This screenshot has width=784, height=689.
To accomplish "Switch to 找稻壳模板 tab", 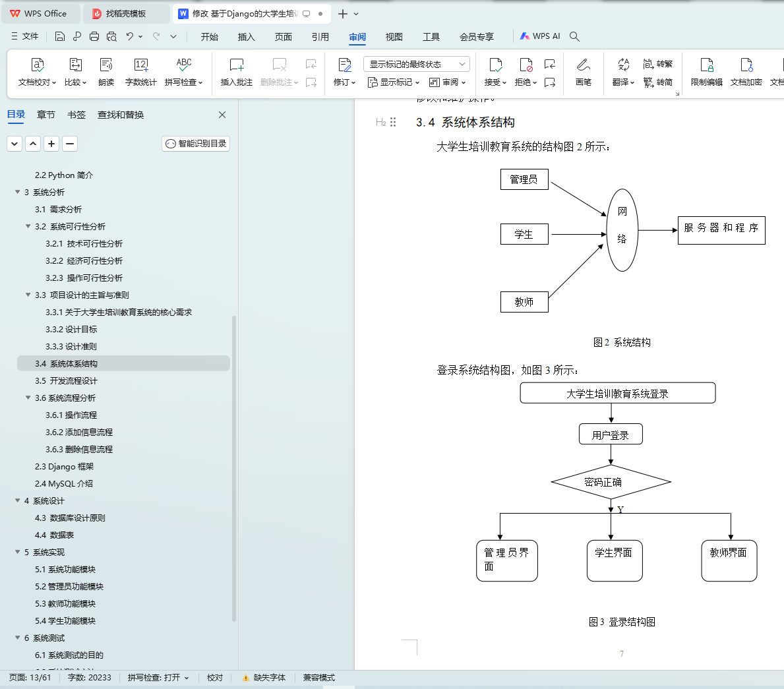I will [125, 13].
